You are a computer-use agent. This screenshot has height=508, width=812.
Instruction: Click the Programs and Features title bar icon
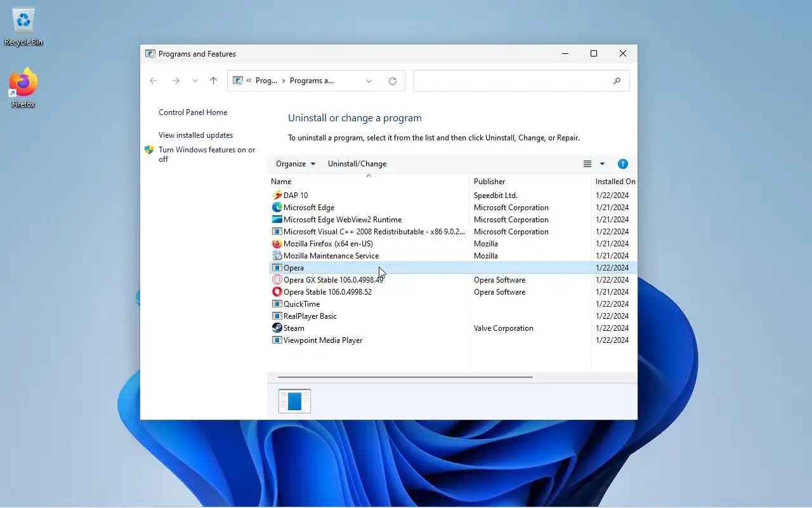click(150, 54)
